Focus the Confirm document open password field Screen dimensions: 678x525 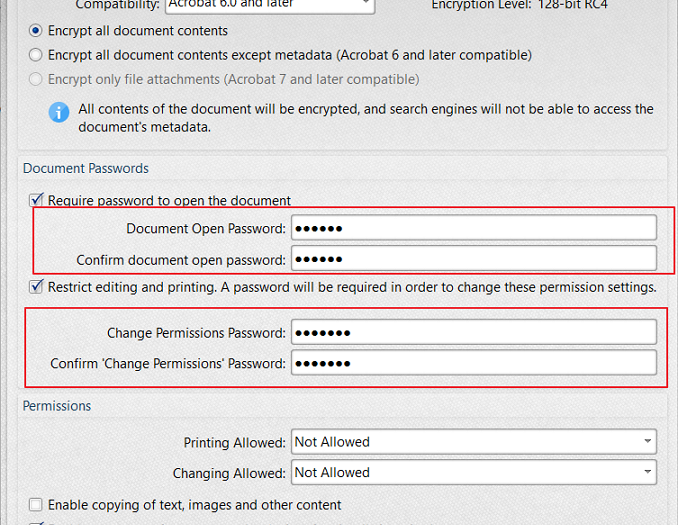[x=473, y=259]
